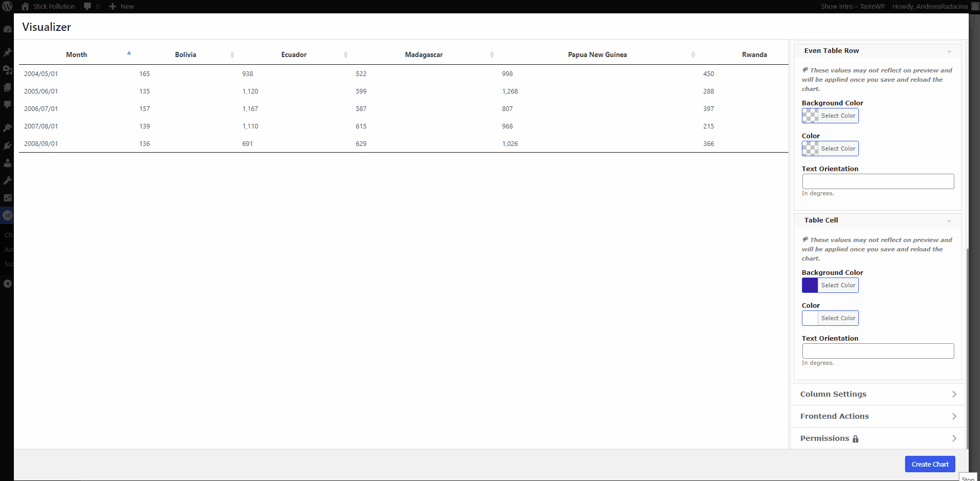Toggle sort on the Month column
Screen dimensions: 980x481
(129, 53)
